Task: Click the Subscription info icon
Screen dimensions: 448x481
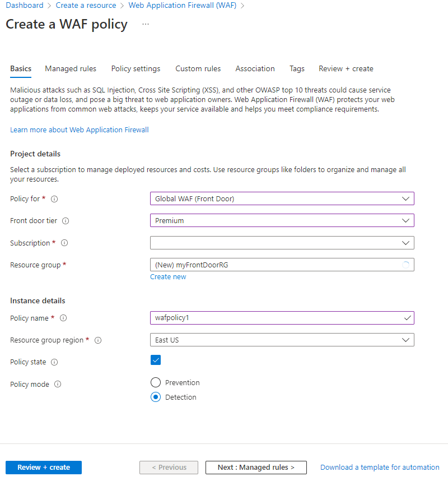Action: point(64,243)
